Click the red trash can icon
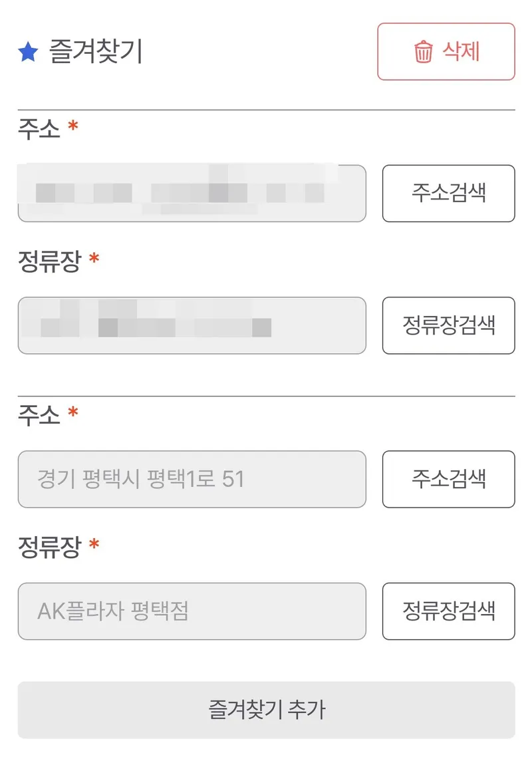This screenshot has width=532, height=757. [x=423, y=52]
